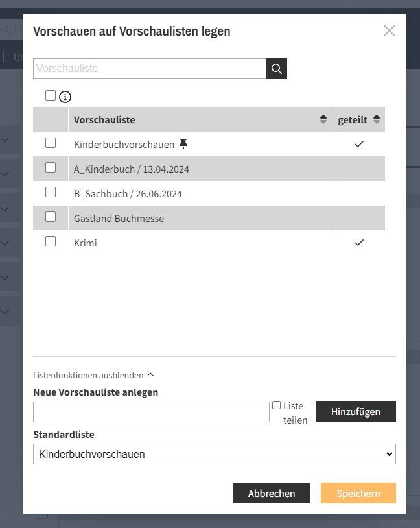The height and width of the screenshot is (528, 420).
Task: Focus the Vorschauliste search field
Action: [150, 69]
